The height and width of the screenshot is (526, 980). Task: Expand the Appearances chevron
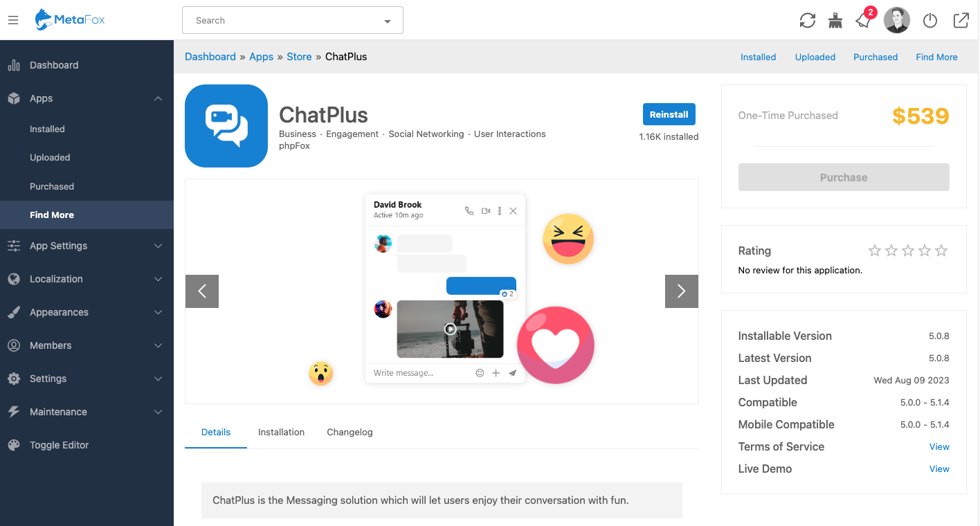pyautogui.click(x=158, y=312)
